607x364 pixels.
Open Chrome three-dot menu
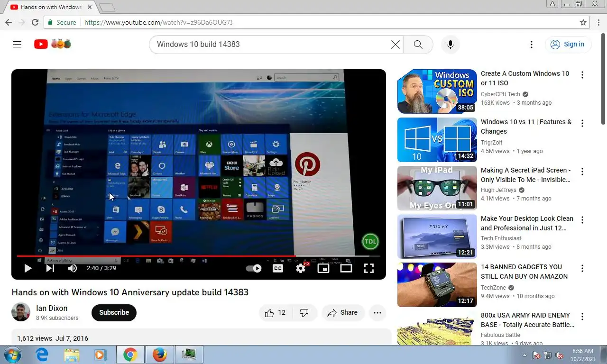point(598,22)
